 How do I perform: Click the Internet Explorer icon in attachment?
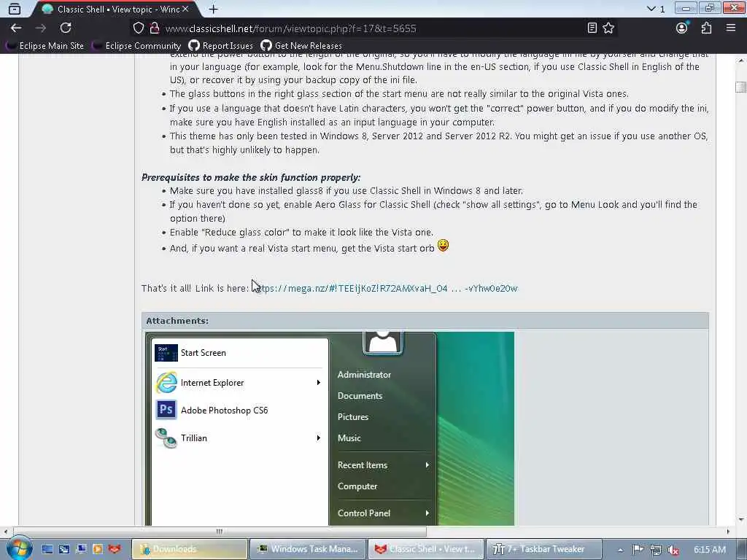point(166,382)
